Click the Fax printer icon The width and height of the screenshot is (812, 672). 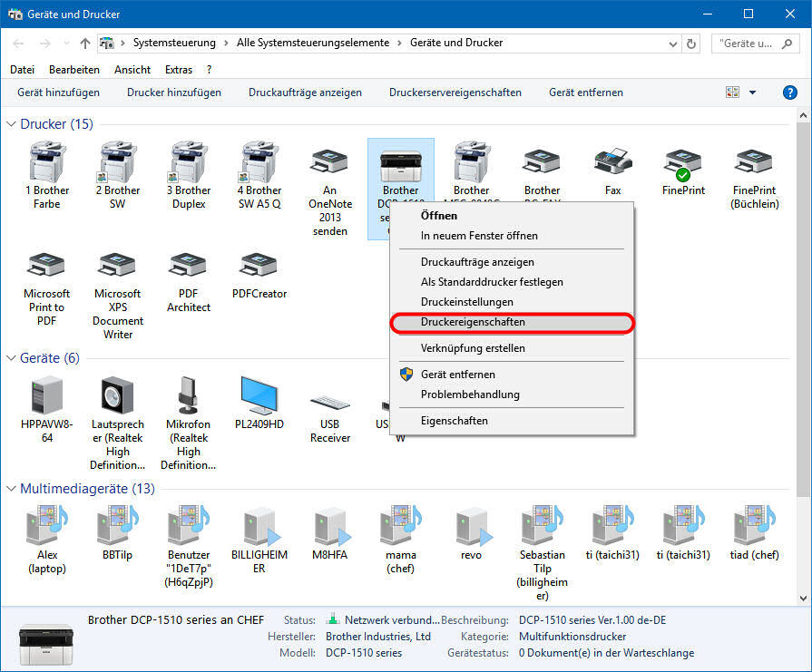coord(612,163)
